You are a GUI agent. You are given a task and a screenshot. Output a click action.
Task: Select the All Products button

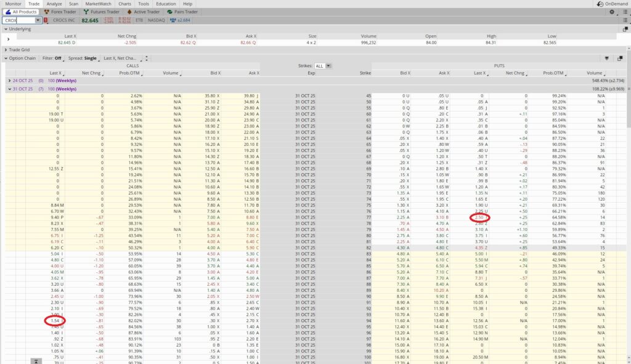(21, 12)
